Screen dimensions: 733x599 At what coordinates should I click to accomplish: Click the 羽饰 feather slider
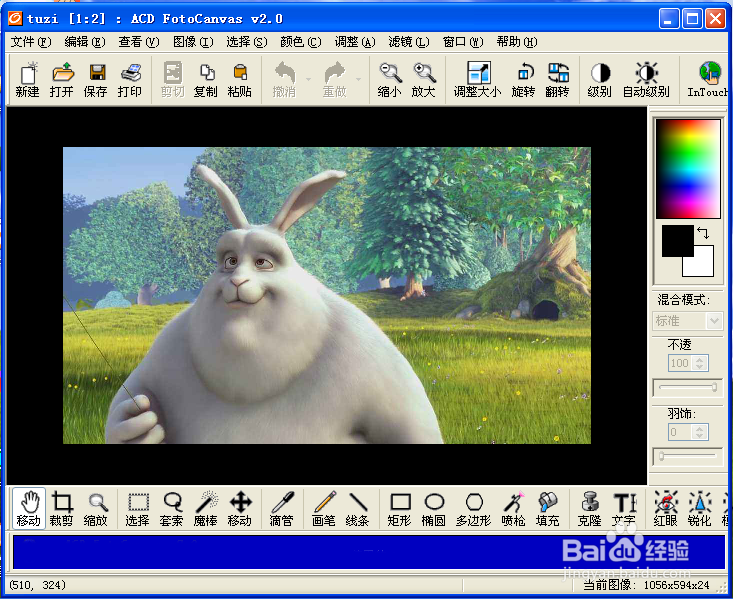click(688, 456)
